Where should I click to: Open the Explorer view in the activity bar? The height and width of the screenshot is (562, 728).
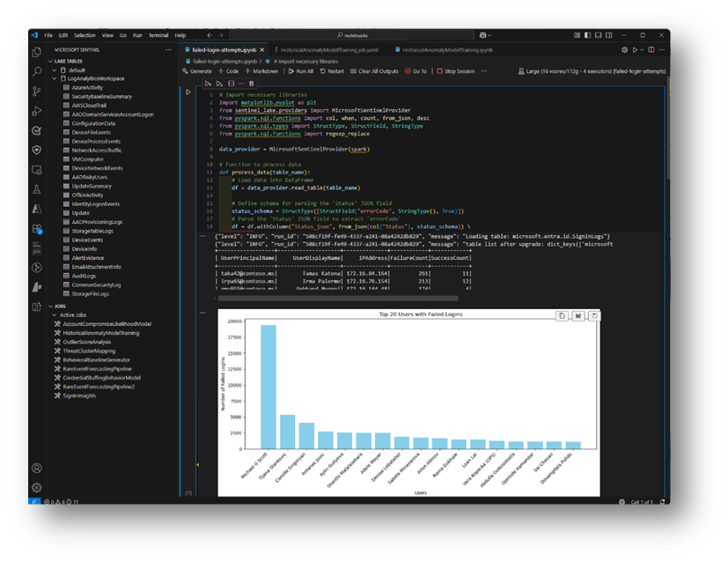[x=37, y=52]
